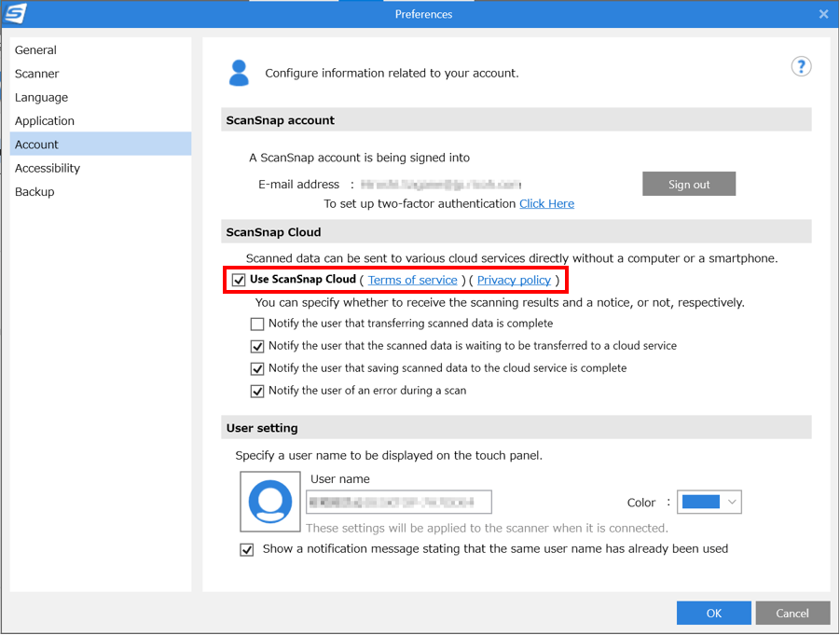Open help with the question mark icon
The width and height of the screenshot is (840, 635).
[801, 66]
